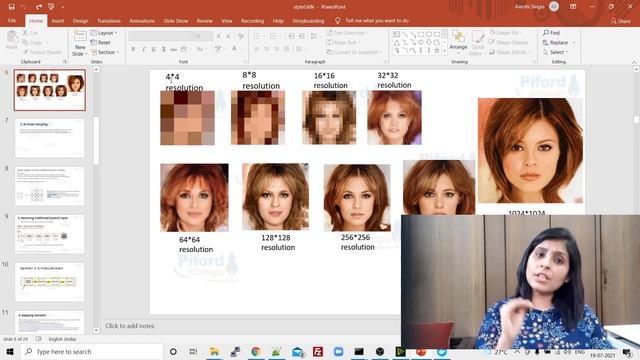Open the Animations tab
This screenshot has height=360, width=640.
(x=142, y=21)
